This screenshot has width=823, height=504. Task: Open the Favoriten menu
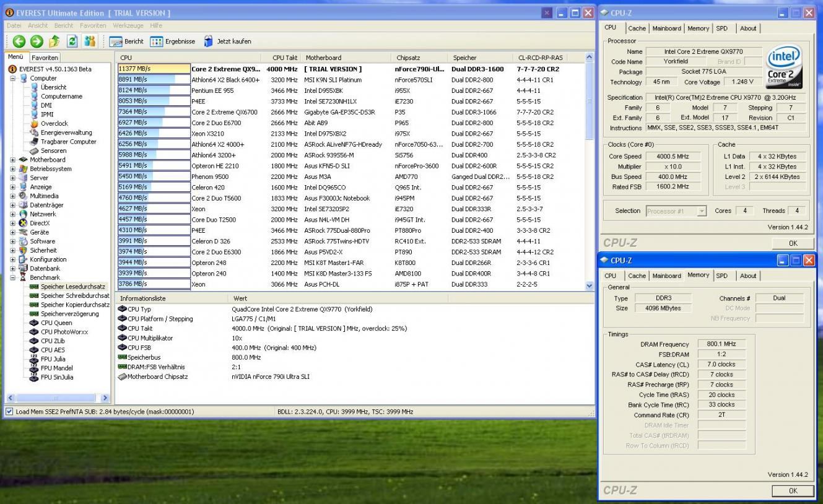(93, 25)
